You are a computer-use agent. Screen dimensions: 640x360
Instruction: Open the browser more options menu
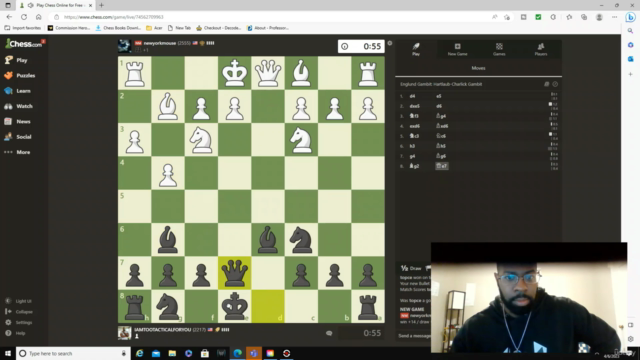click(614, 17)
